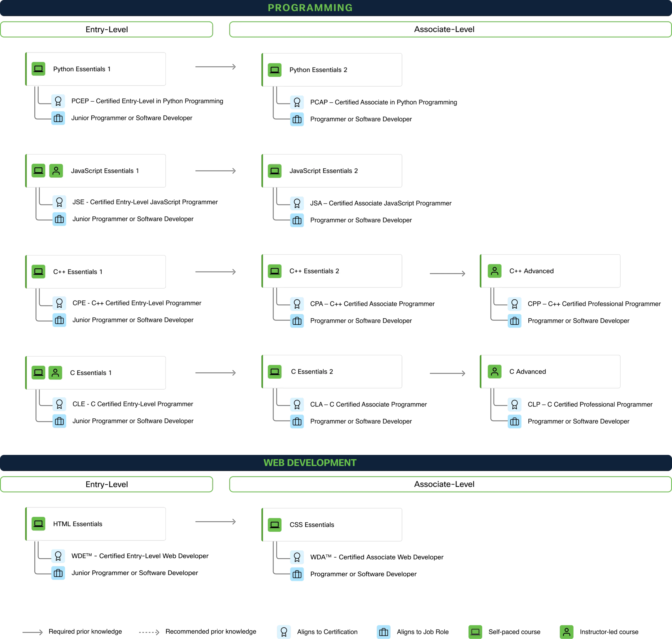
Task: Click Entry-Level heading under Programming
Action: [107, 30]
